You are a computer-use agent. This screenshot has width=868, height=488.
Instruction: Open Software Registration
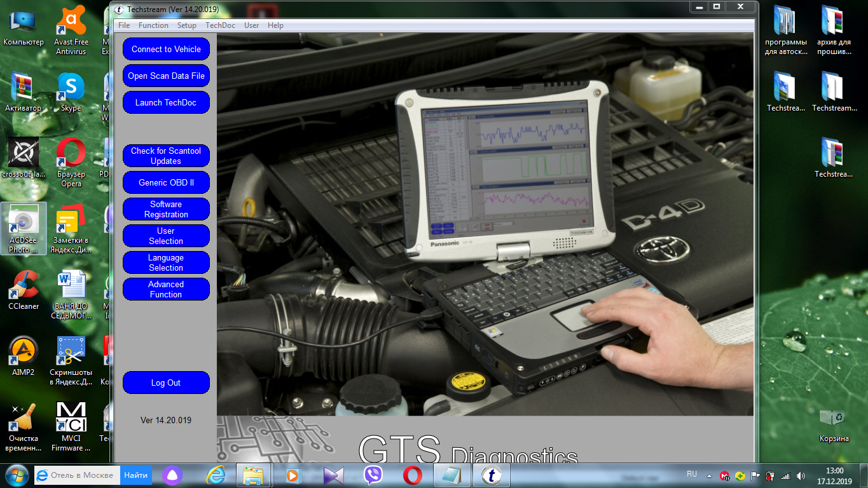click(166, 209)
